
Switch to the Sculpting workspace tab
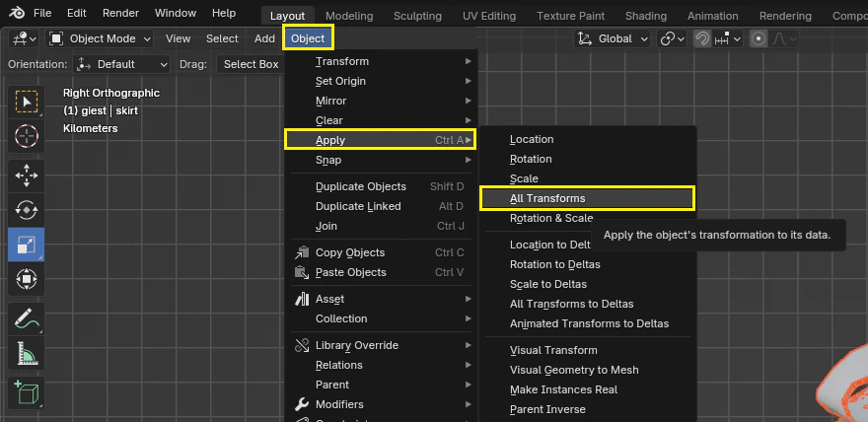coord(417,16)
